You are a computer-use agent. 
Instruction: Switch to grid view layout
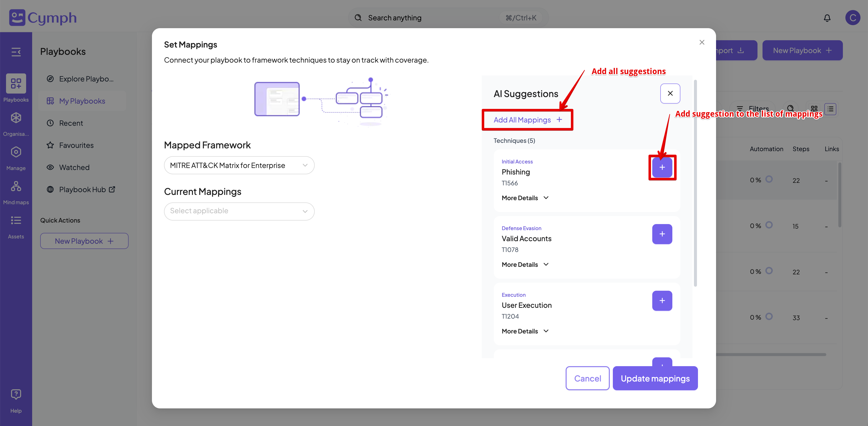pyautogui.click(x=815, y=109)
